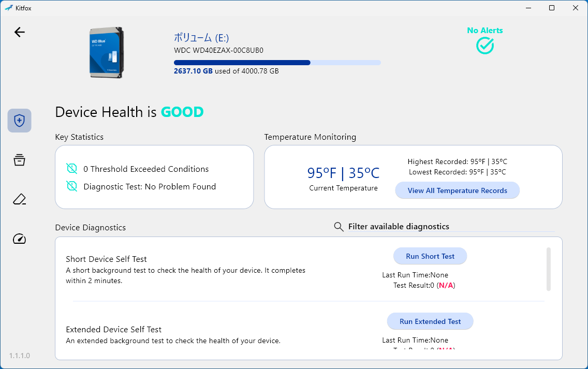Open the drive storage sidebar icon
588x369 pixels.
tap(20, 160)
